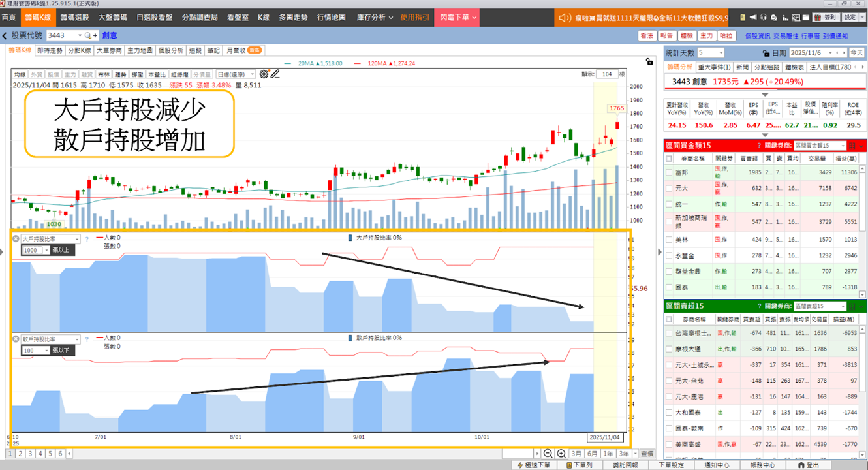Toggle the chart unlock padlock icon

pyautogui.click(x=649, y=61)
